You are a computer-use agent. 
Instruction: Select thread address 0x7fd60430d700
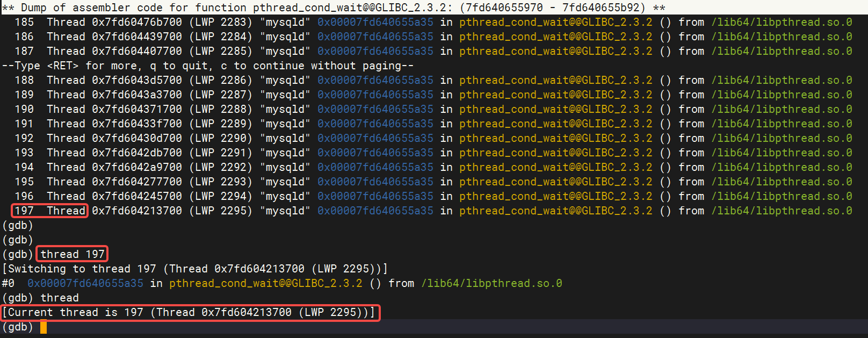pyautogui.click(x=137, y=138)
